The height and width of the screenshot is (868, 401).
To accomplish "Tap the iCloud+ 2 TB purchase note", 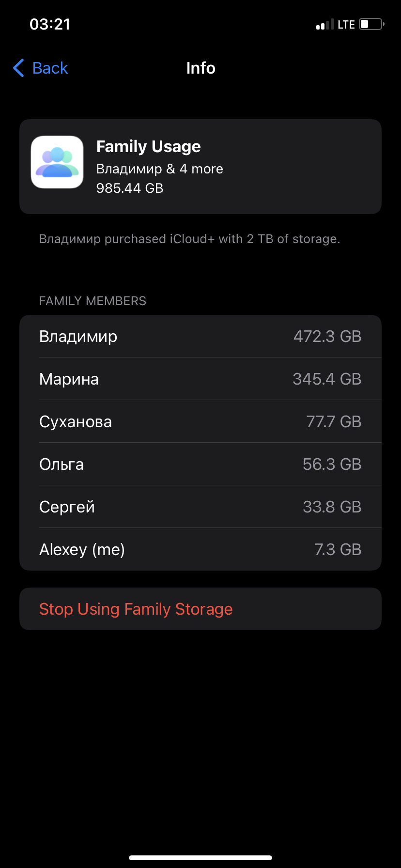I will tap(189, 239).
